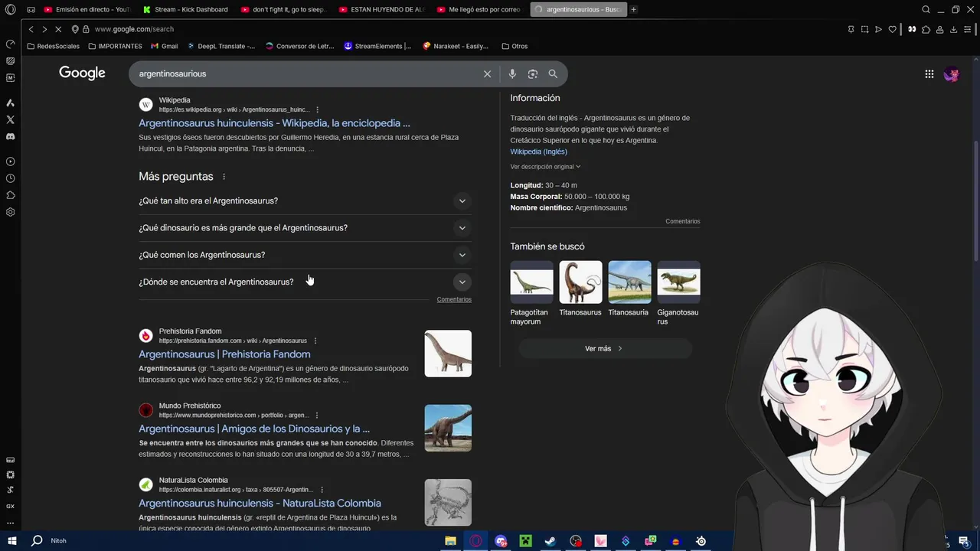Open the three-dot menu beside Más preguntas

point(224,177)
